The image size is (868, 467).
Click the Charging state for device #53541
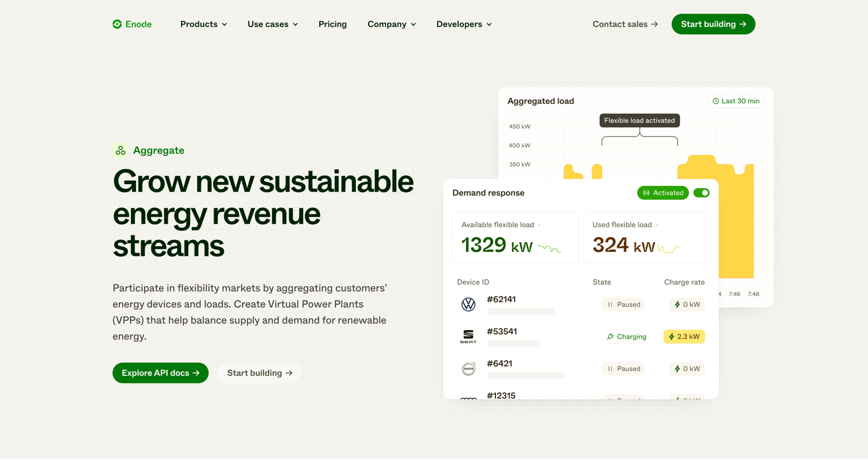[x=626, y=337]
